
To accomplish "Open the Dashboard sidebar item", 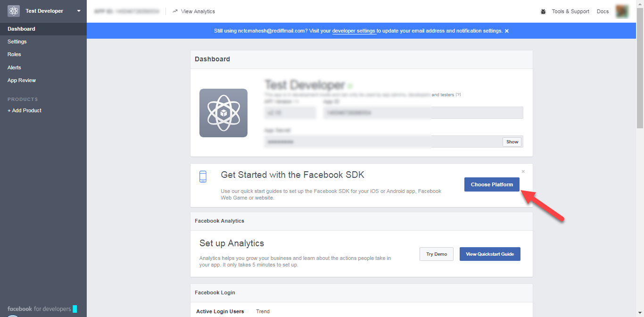I will 43,29.
